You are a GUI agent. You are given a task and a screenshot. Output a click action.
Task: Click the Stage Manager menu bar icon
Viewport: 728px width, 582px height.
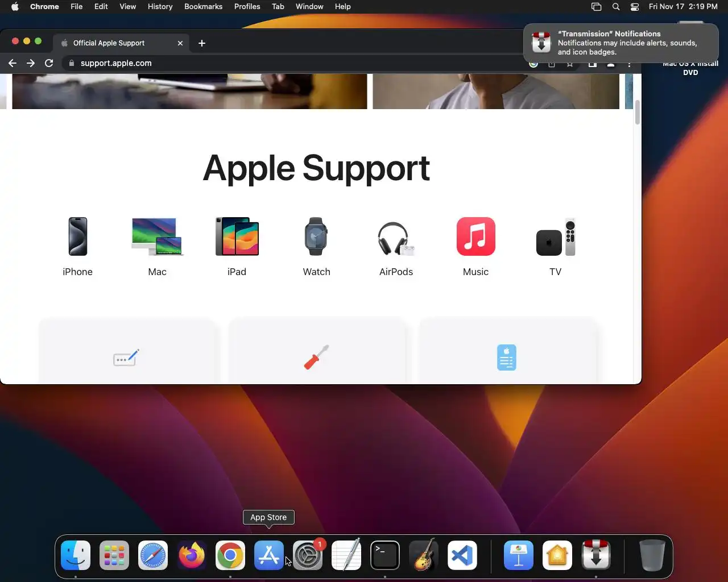click(596, 7)
